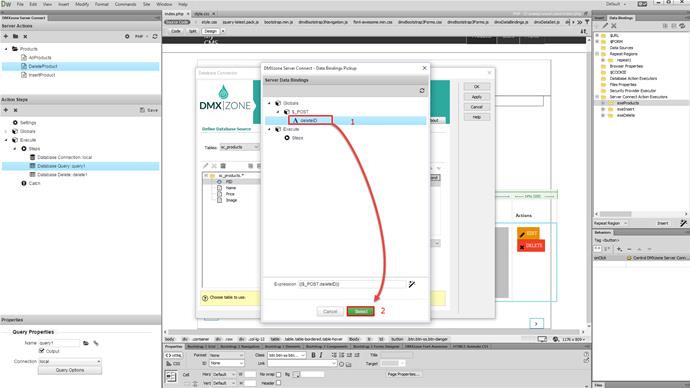Open Server Actions settings gear
The width and height of the screenshot is (690, 388).
tap(127, 36)
